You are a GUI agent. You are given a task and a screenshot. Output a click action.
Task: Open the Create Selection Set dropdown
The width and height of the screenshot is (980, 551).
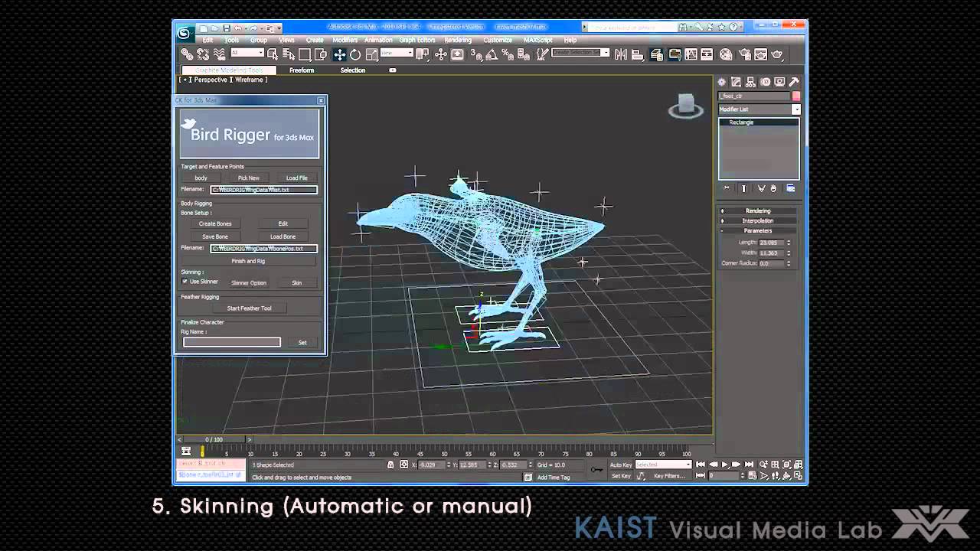[x=580, y=53]
